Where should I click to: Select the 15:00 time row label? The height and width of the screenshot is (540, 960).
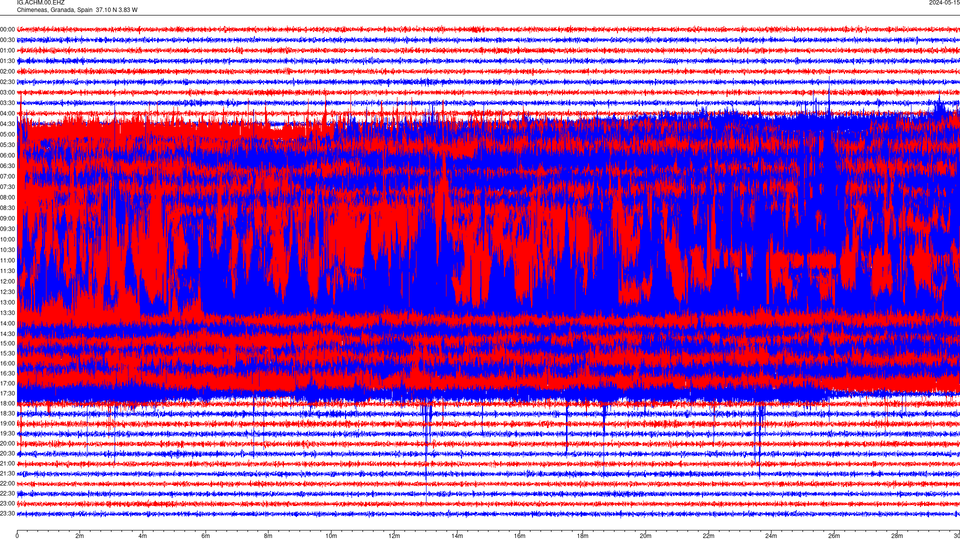(7, 343)
